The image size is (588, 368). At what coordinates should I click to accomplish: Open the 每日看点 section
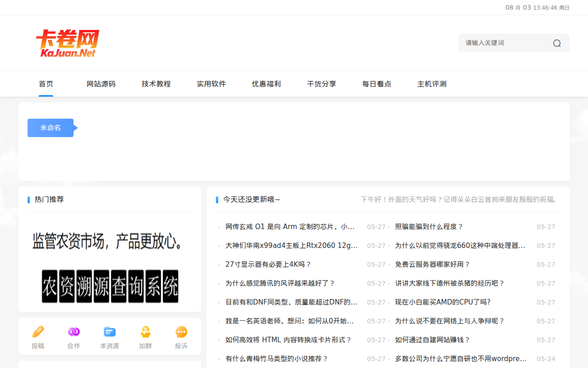tap(377, 84)
